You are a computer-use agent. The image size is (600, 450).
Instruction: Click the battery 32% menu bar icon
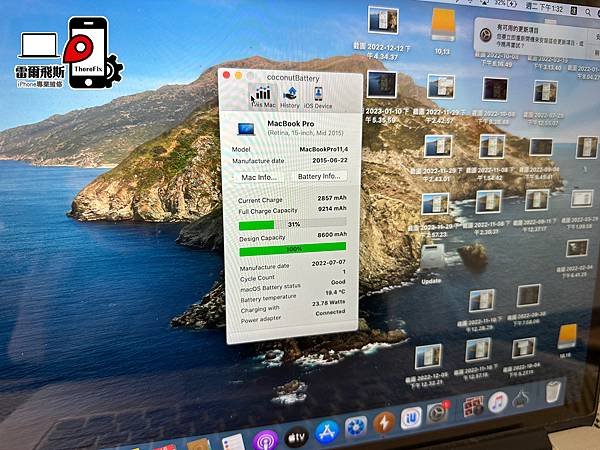(505, 3)
